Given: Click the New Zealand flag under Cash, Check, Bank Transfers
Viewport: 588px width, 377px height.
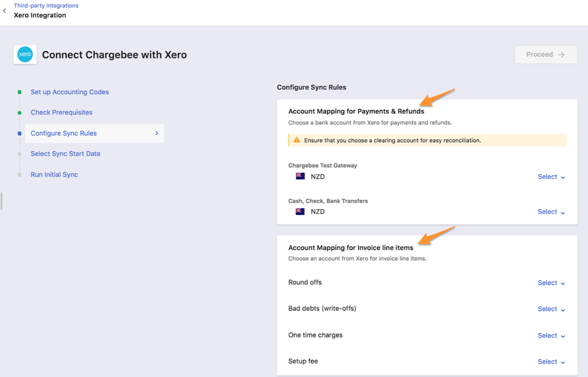Looking at the screenshot, I should (x=300, y=212).
